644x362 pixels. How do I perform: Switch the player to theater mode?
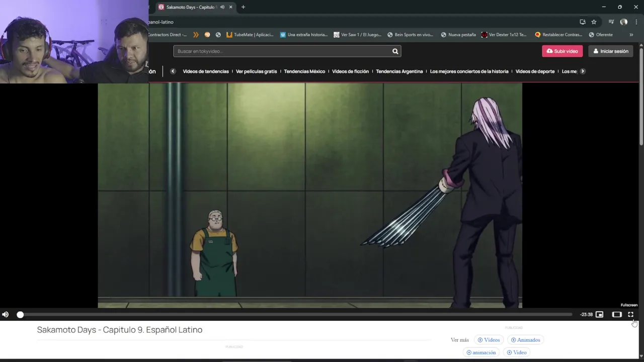coord(617,315)
